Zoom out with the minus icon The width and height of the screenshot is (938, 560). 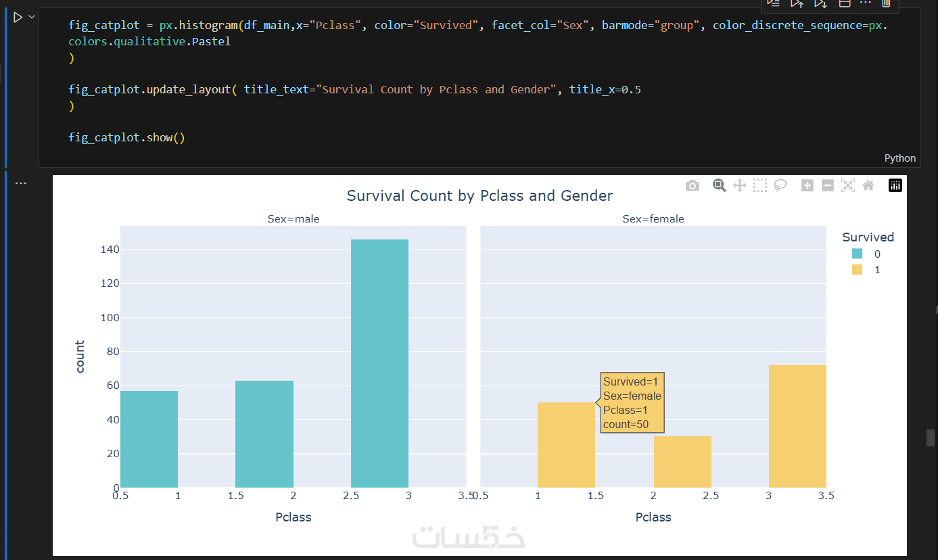(x=827, y=185)
